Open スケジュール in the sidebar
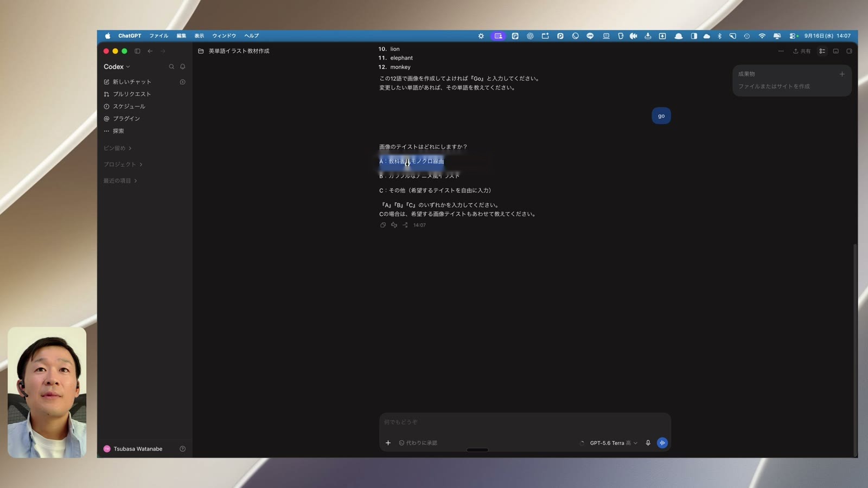 [125, 106]
